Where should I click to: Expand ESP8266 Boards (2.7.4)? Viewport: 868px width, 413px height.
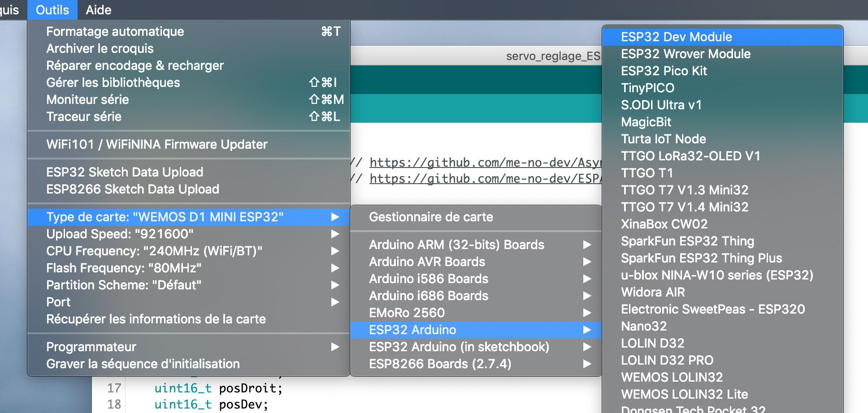[x=476, y=364]
